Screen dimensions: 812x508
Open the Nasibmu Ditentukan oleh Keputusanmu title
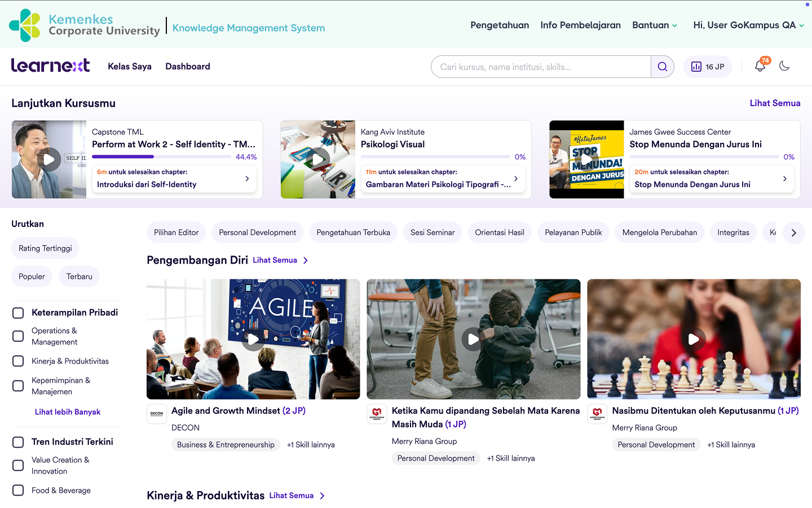705,411
